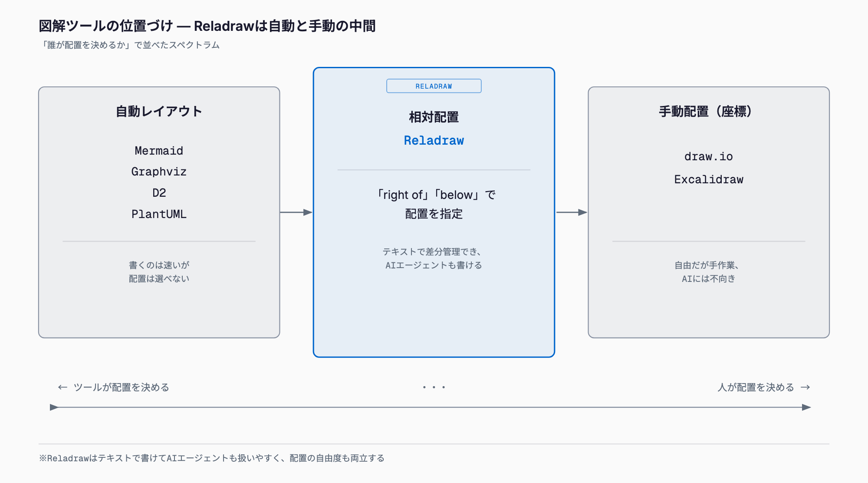This screenshot has height=483, width=868.
Task: Click the AIエージェントも書ける line
Action: click(434, 265)
